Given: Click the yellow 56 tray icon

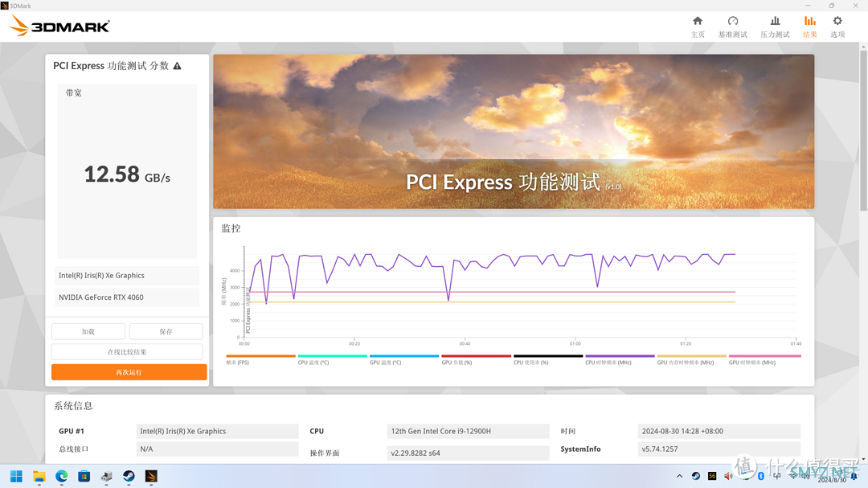Looking at the screenshot, I should click(712, 477).
